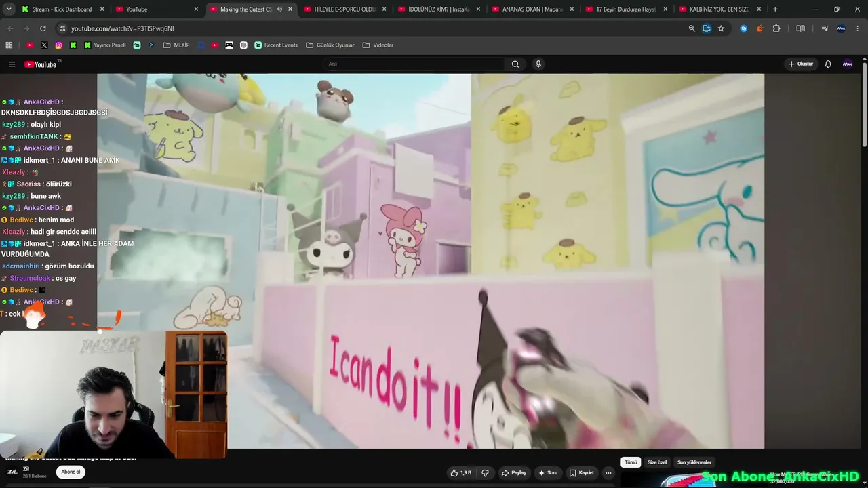Open the Günlük Oyunlar bookmarks folder

click(330, 45)
